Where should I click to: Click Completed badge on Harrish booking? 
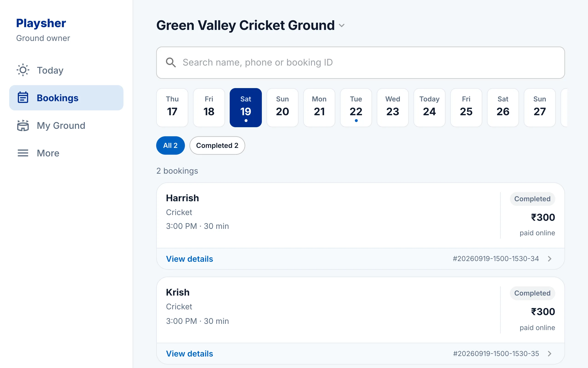coord(532,199)
